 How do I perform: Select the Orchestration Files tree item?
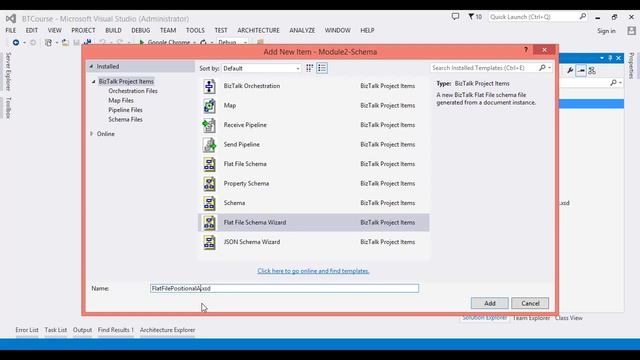[x=133, y=91]
